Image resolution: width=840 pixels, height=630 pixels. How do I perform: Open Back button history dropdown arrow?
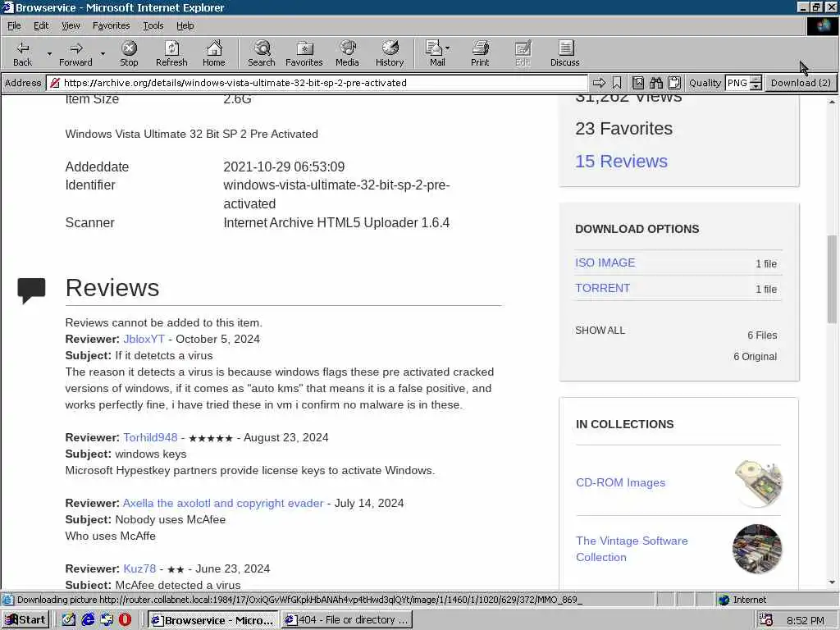click(49, 53)
